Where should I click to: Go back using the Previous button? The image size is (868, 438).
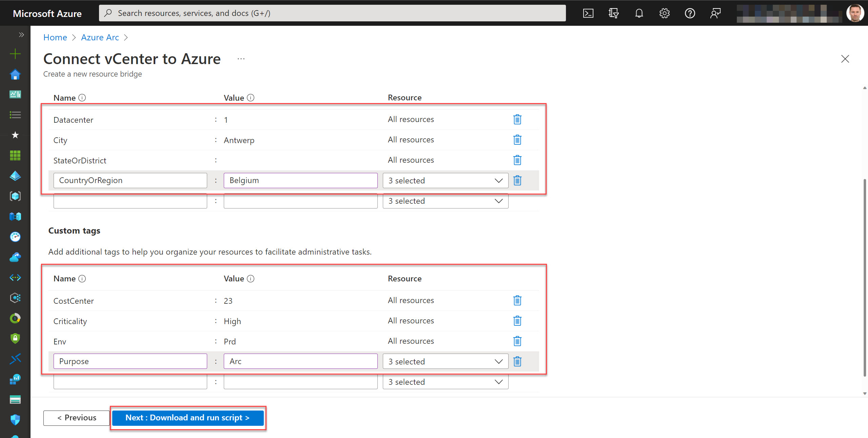tap(76, 418)
